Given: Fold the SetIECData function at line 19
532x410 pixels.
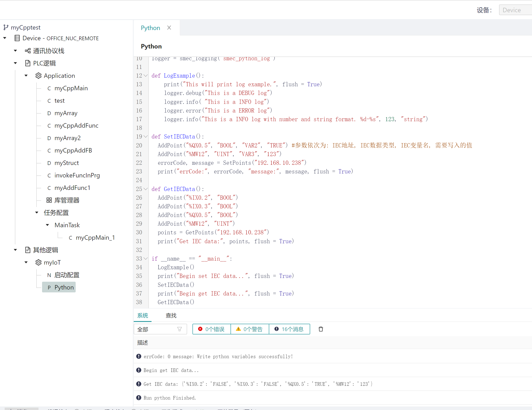Looking at the screenshot, I should pos(146,137).
